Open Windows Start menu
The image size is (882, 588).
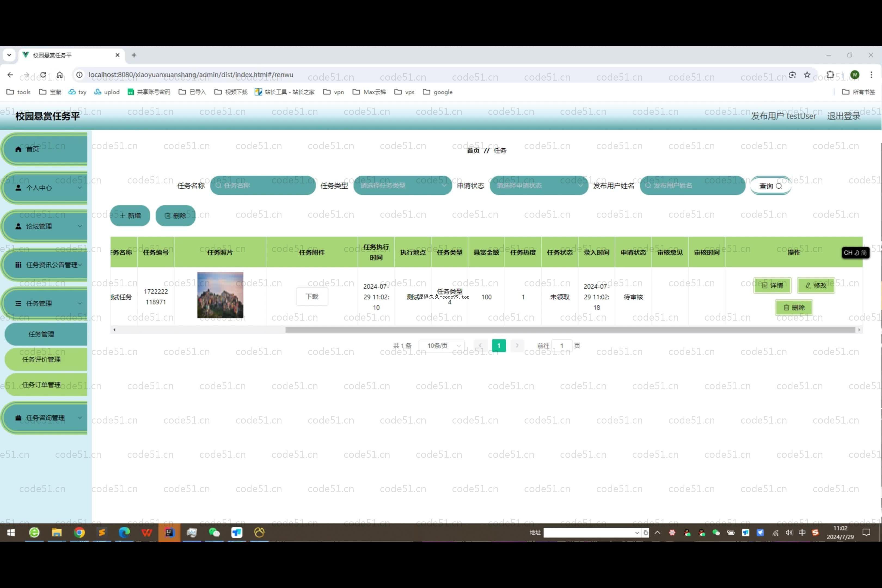[x=11, y=532]
